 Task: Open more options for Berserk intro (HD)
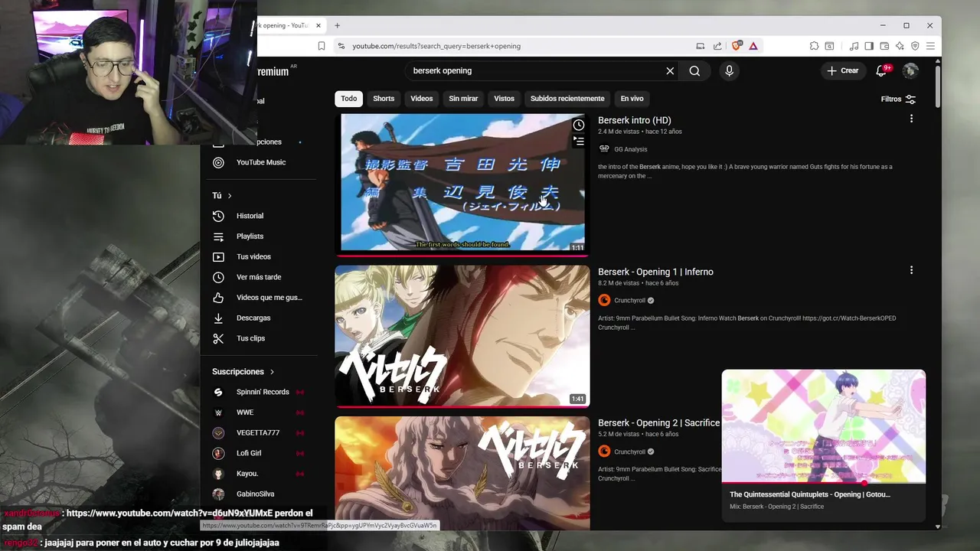[x=911, y=119]
